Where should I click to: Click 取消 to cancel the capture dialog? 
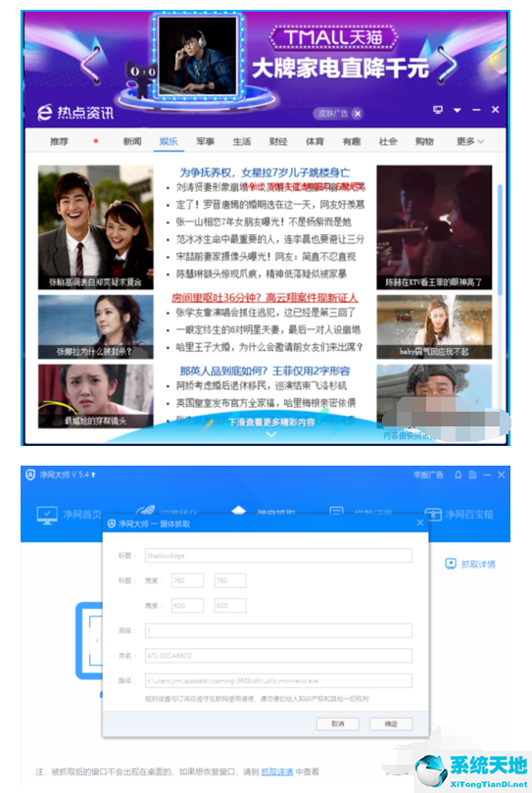[338, 723]
